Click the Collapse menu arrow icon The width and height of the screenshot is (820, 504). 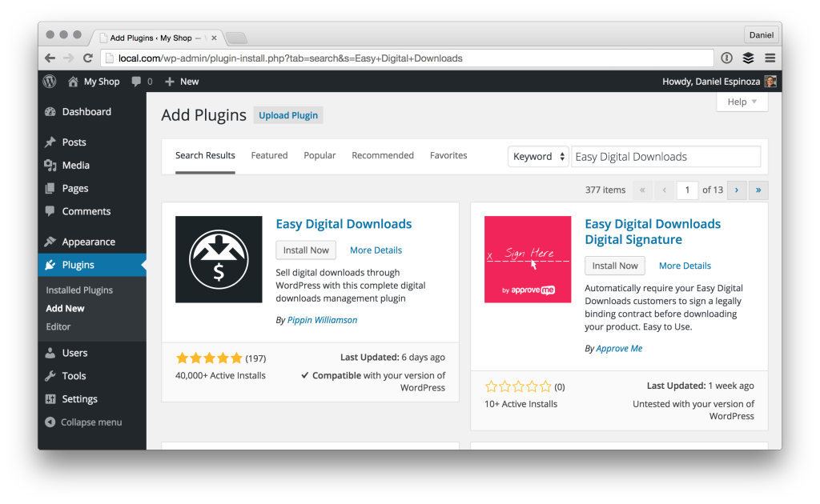pyautogui.click(x=50, y=422)
